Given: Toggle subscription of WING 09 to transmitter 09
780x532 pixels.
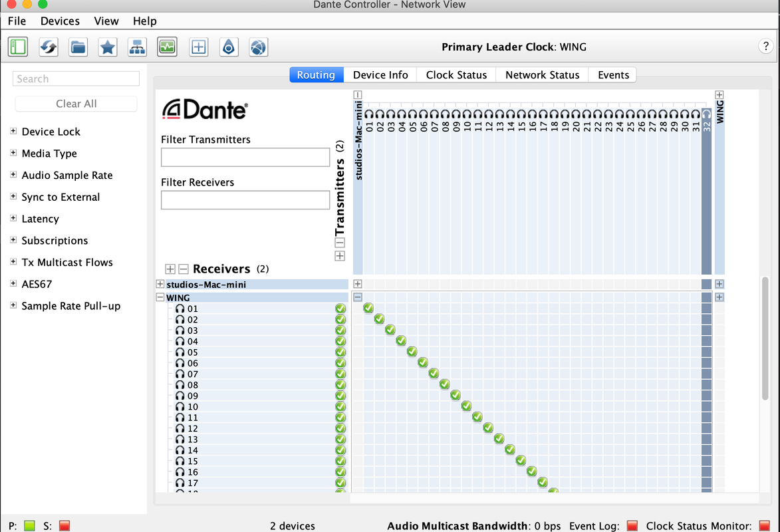Looking at the screenshot, I should [455, 395].
